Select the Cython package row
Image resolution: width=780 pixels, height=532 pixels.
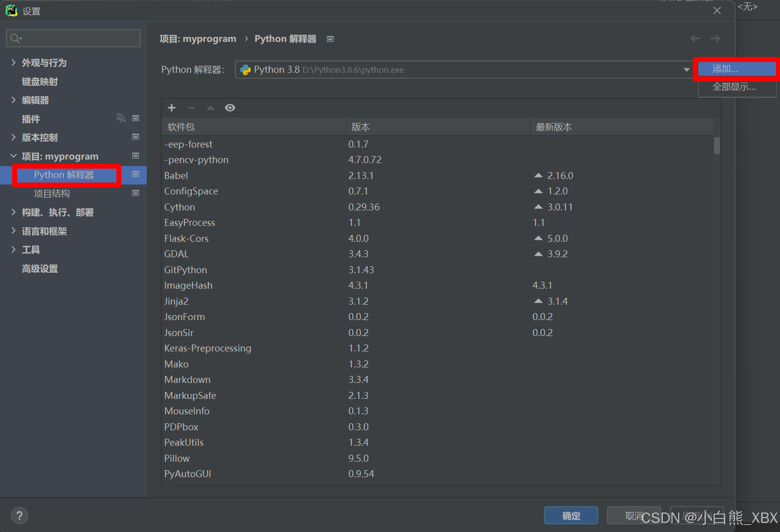coord(438,207)
